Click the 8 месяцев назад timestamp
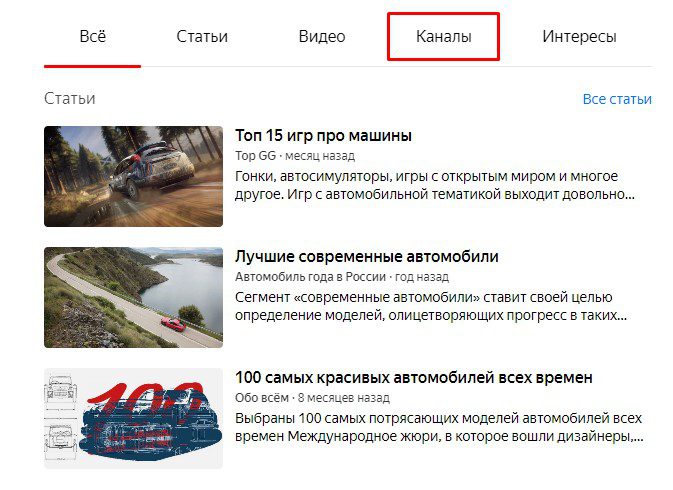Viewport: 673px width, 490px height. [x=344, y=398]
